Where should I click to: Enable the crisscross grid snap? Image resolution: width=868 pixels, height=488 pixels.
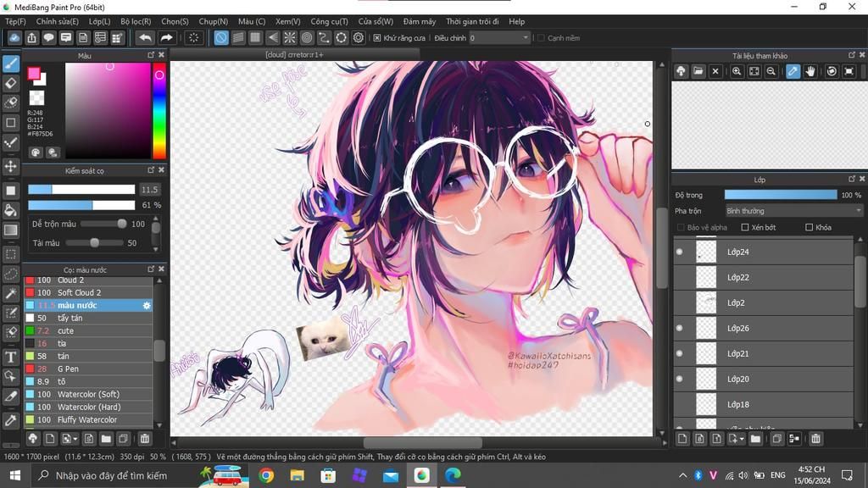click(255, 37)
